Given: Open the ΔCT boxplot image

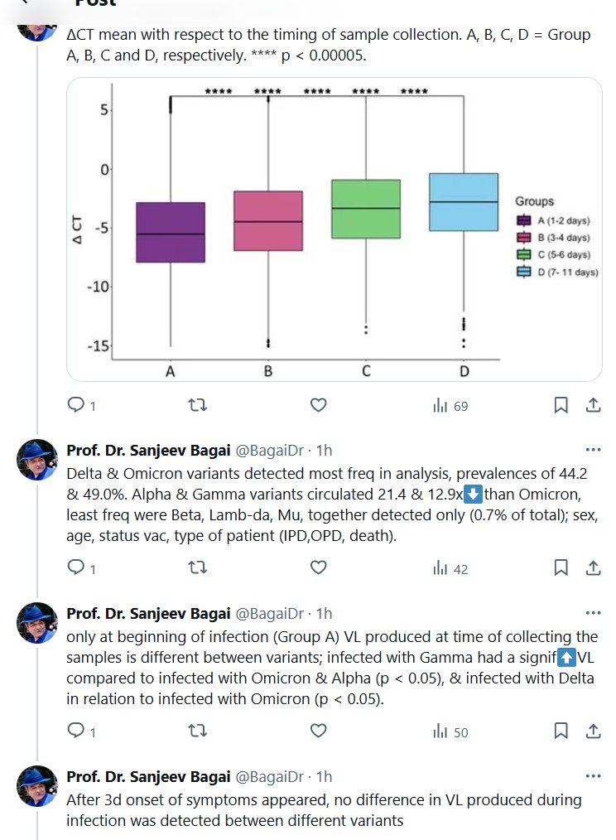Looking at the screenshot, I should 334,229.
